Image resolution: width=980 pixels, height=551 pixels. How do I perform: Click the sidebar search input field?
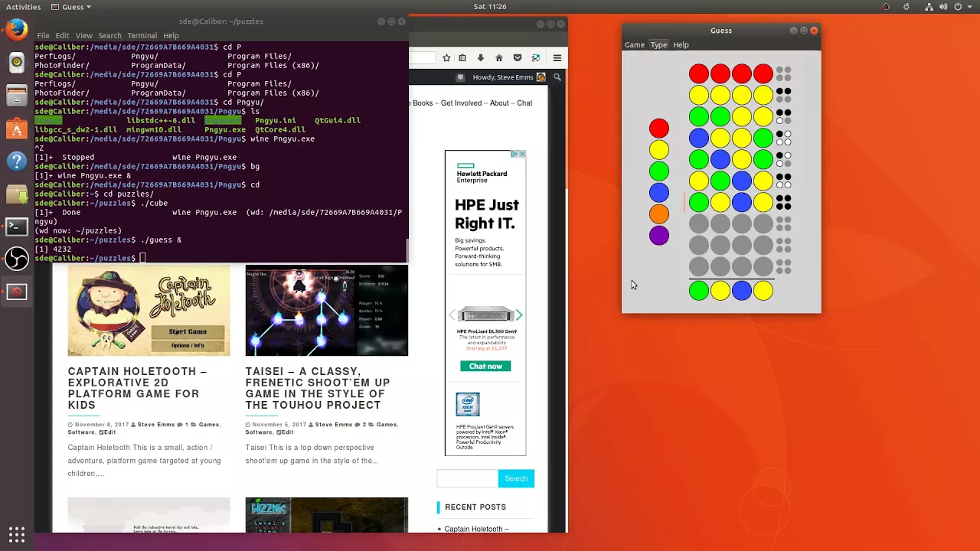[x=468, y=479]
